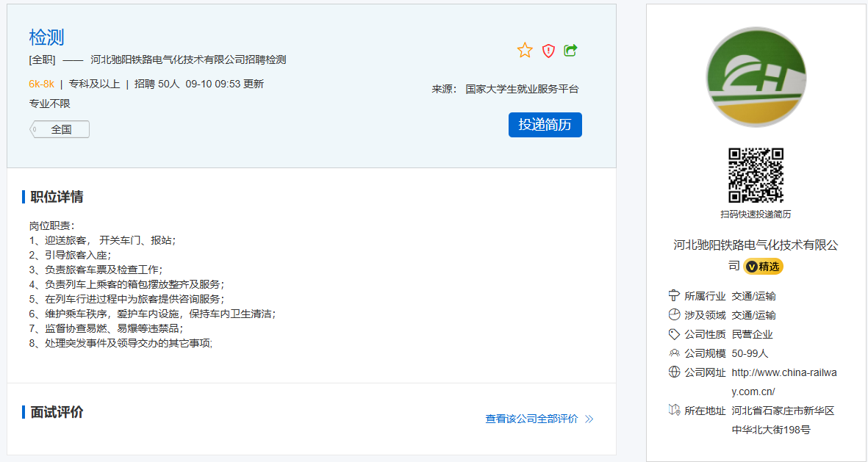Click the 公司网址 globe icon
The width and height of the screenshot is (868, 462).
pos(674,372)
